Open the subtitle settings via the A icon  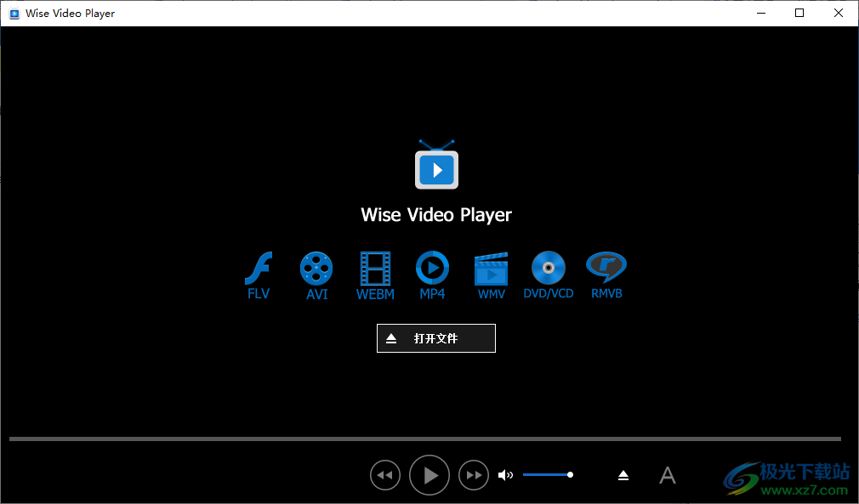pyautogui.click(x=668, y=475)
